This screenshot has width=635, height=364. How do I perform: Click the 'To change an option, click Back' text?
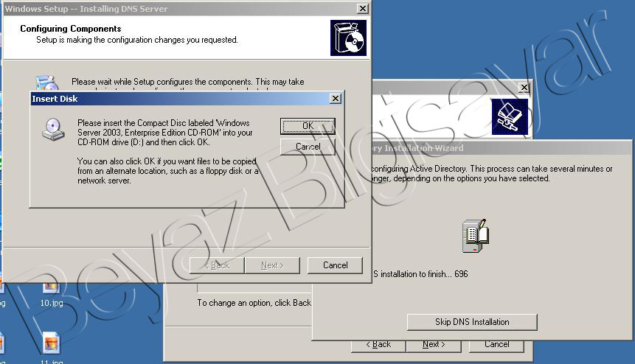tap(254, 303)
